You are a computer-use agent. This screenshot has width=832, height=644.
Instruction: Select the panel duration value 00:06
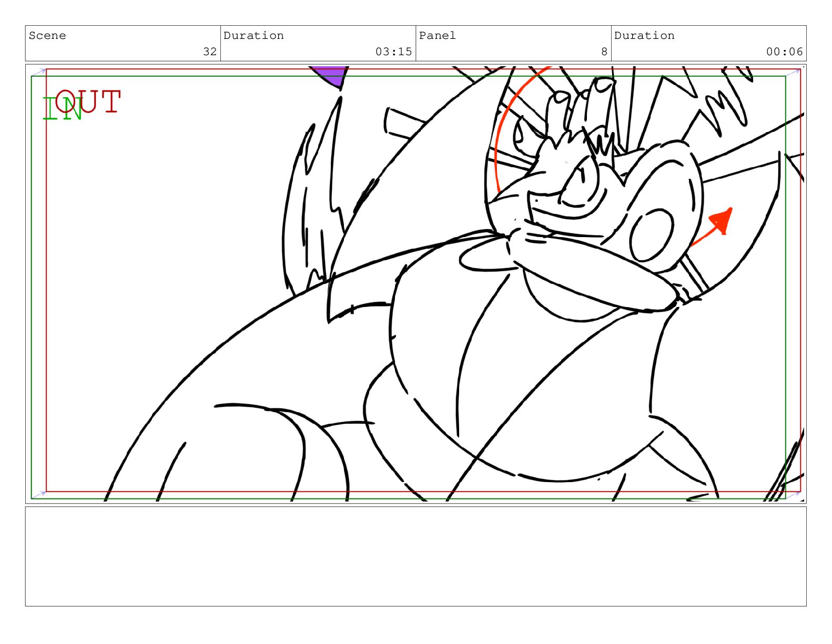tap(784, 52)
